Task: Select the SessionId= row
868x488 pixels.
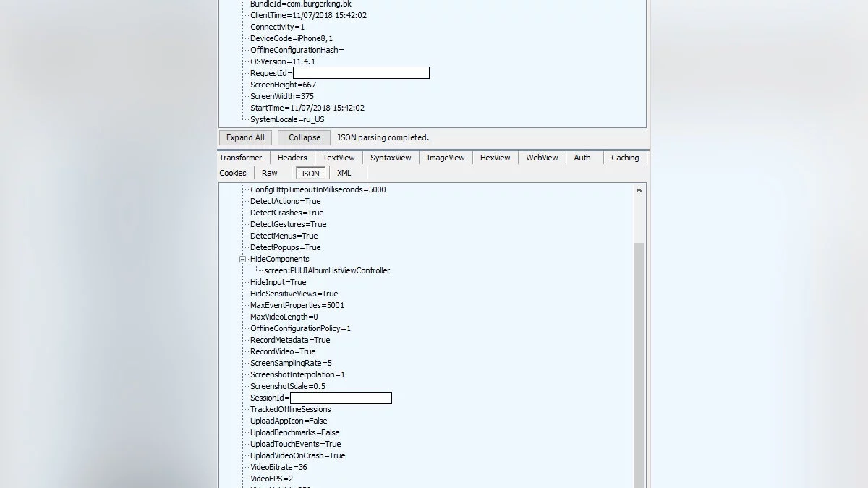Action: (x=320, y=398)
